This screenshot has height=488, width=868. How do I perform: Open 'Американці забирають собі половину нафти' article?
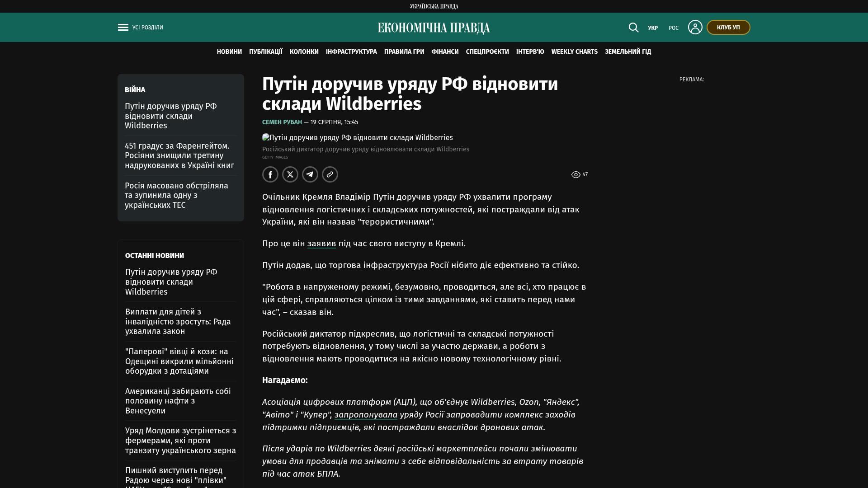coord(178,401)
